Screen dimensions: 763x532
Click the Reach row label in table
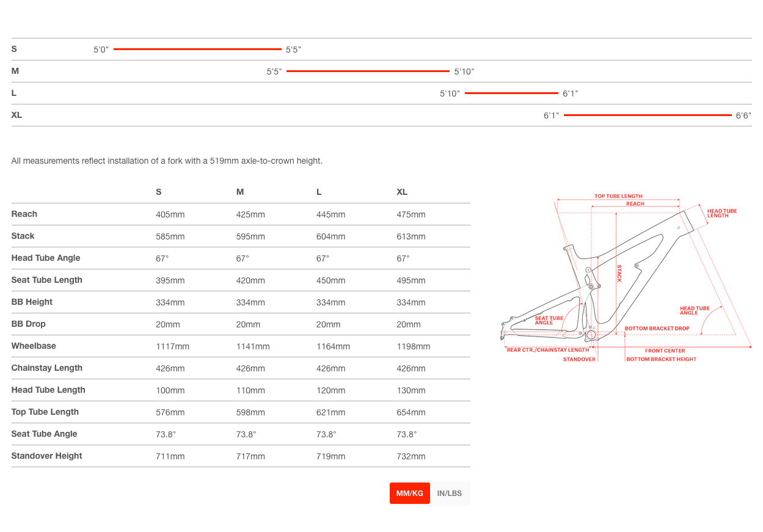click(24, 214)
